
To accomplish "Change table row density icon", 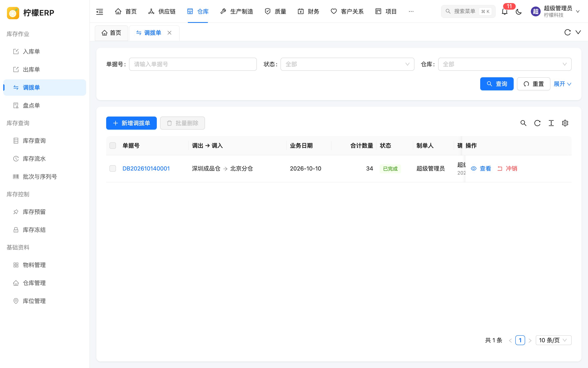I will [x=551, y=123].
